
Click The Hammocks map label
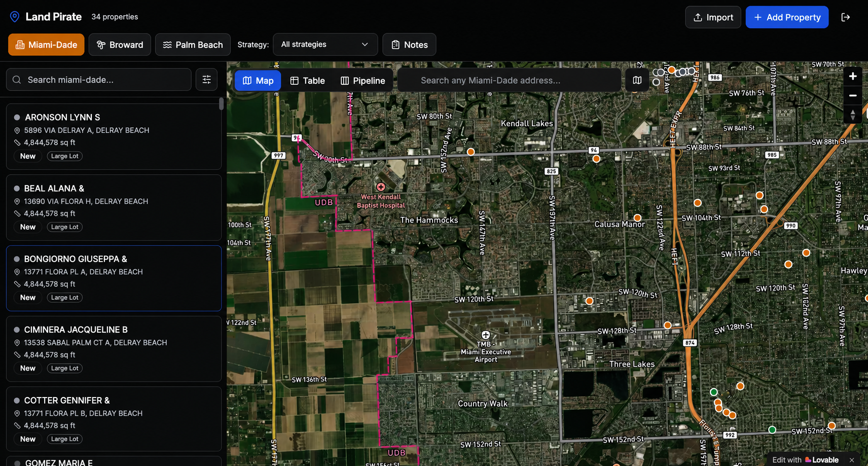pos(429,220)
